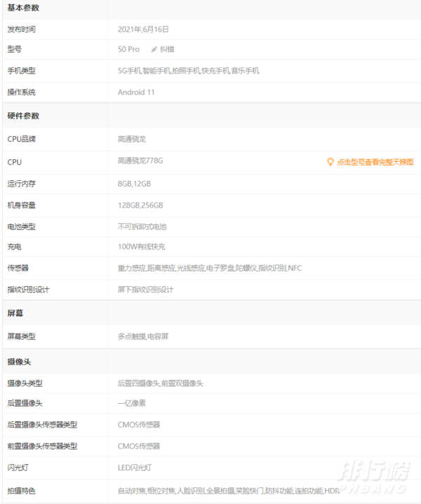Click the 指纹识别设计 label
The width and height of the screenshot is (421, 504).
[x=28, y=290]
